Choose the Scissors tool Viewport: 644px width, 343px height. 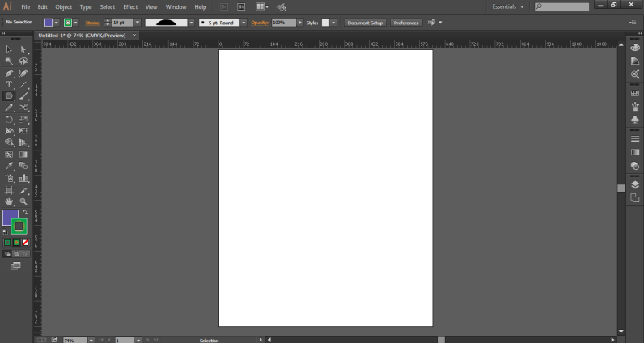[x=23, y=108]
